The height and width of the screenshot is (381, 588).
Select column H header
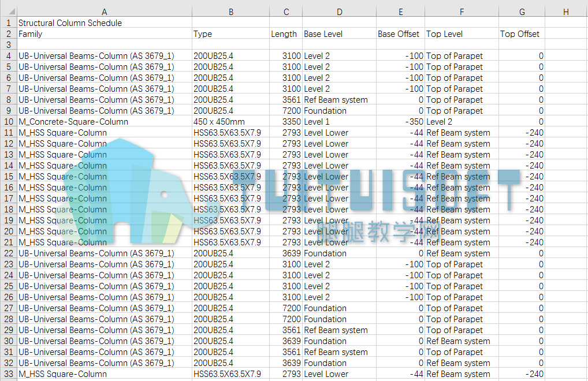[x=566, y=12]
